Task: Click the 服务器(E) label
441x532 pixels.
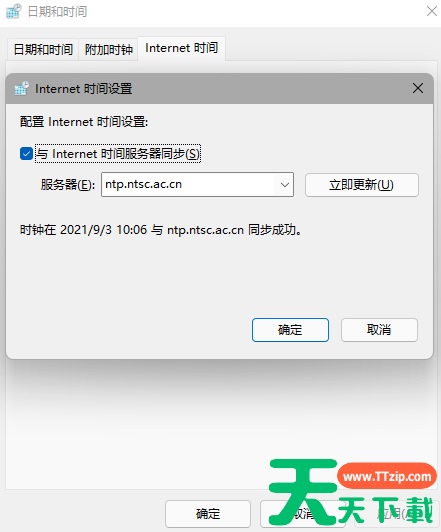Action: point(68,185)
